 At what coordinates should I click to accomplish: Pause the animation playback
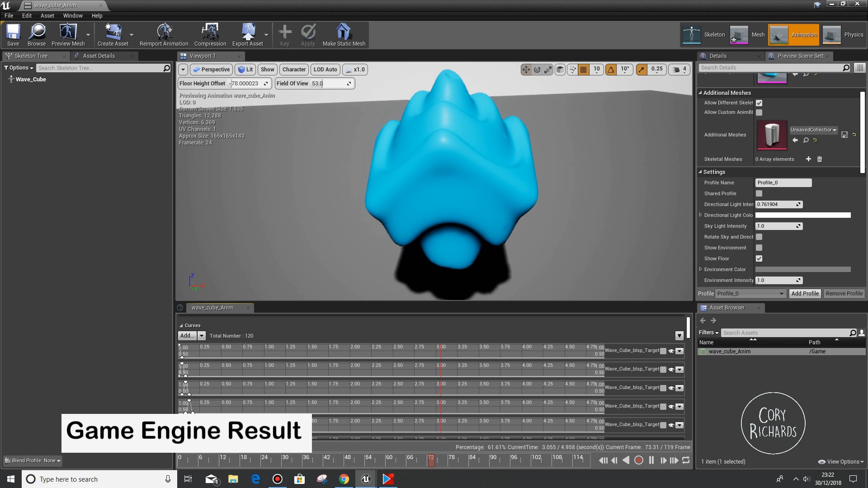coord(651,460)
